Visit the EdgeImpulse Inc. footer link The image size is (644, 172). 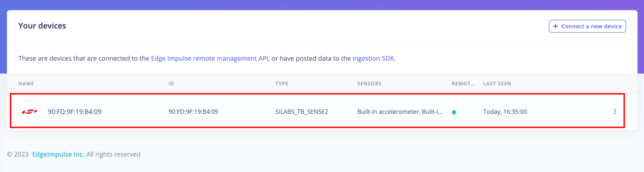tap(58, 154)
